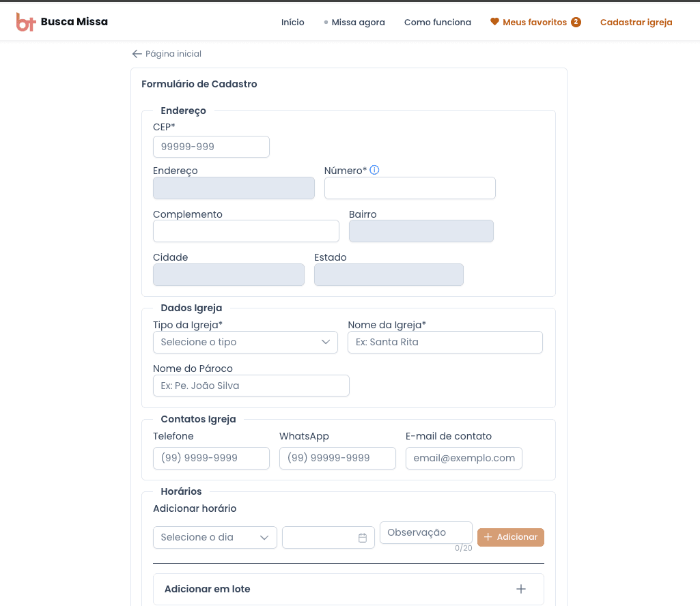700x606 pixels.
Task: Open the Como funciona page
Action: point(438,23)
